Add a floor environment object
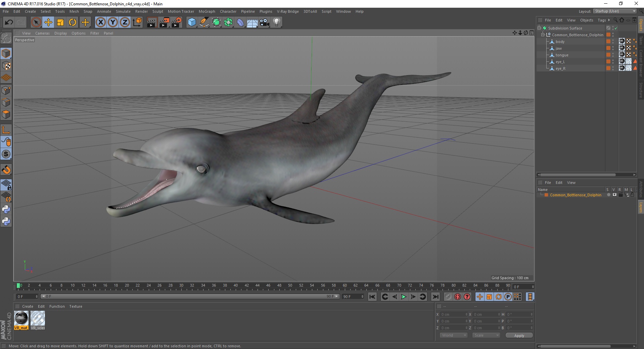Viewport: 644px width, 349px height. point(252,22)
